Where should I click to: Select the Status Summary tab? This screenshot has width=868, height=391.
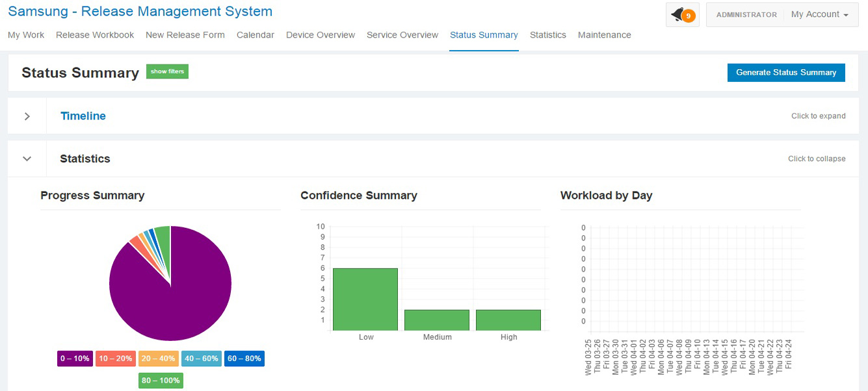[484, 35]
